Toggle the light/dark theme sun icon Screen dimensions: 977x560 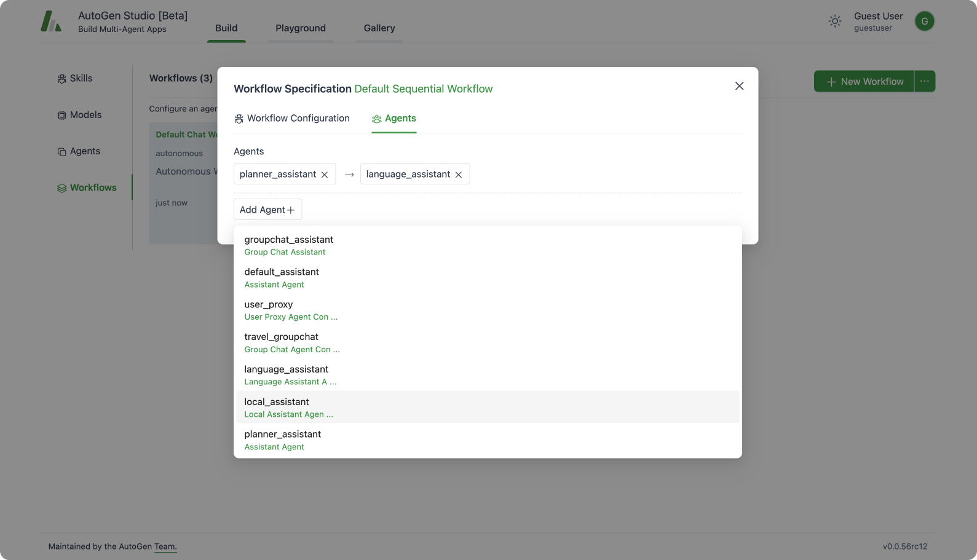tap(835, 22)
